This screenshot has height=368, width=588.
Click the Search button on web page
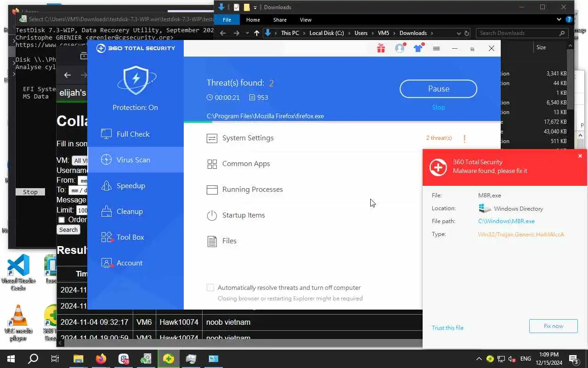(x=68, y=230)
